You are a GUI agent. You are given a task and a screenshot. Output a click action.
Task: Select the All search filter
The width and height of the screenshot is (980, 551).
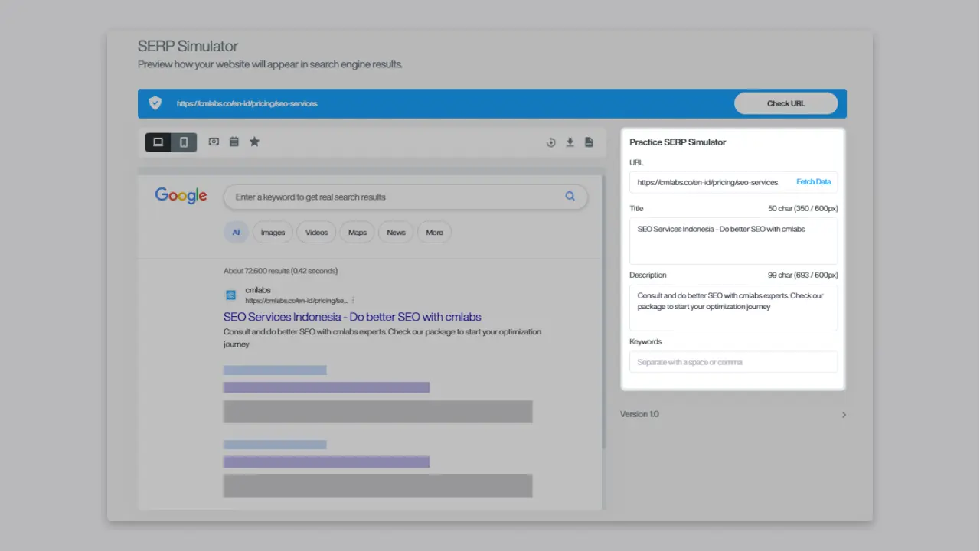coord(236,232)
